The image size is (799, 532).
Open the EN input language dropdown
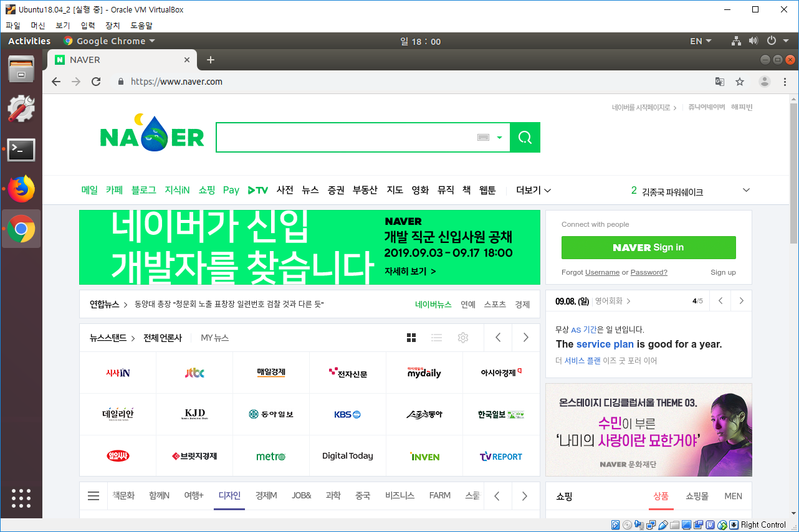(701, 41)
